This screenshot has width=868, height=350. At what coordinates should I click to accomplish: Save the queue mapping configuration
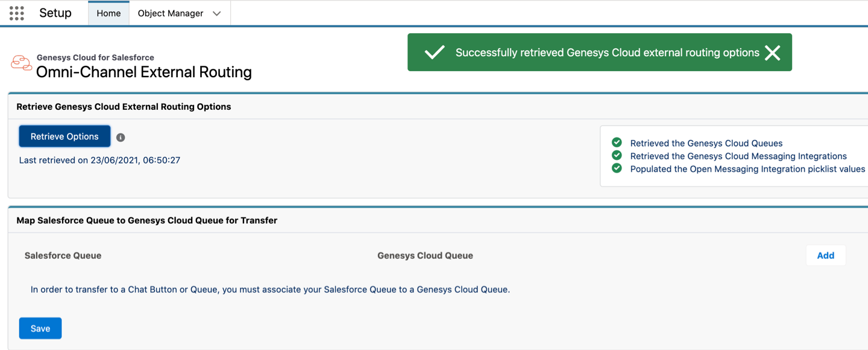pyautogui.click(x=40, y=328)
